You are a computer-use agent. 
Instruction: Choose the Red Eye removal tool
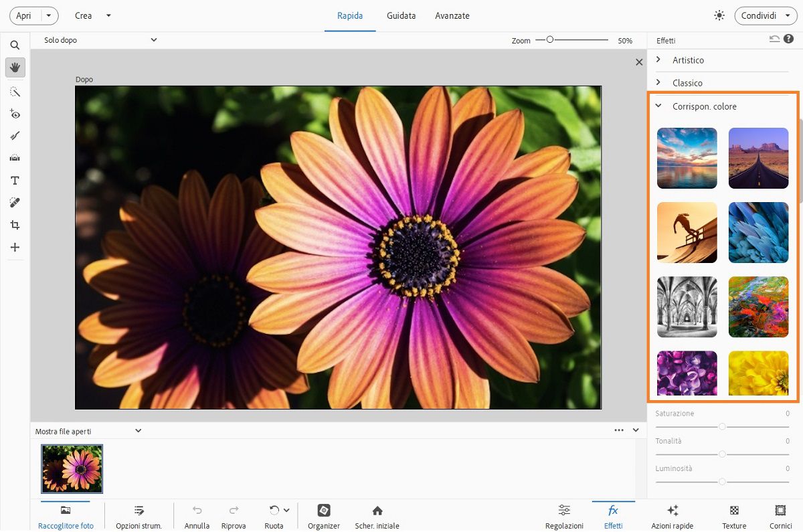click(15, 114)
